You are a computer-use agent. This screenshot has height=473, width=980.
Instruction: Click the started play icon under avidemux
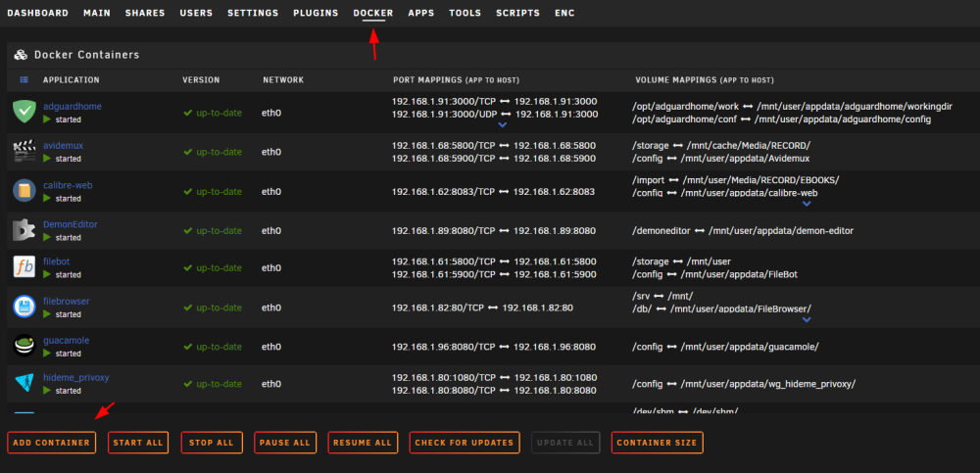point(47,158)
